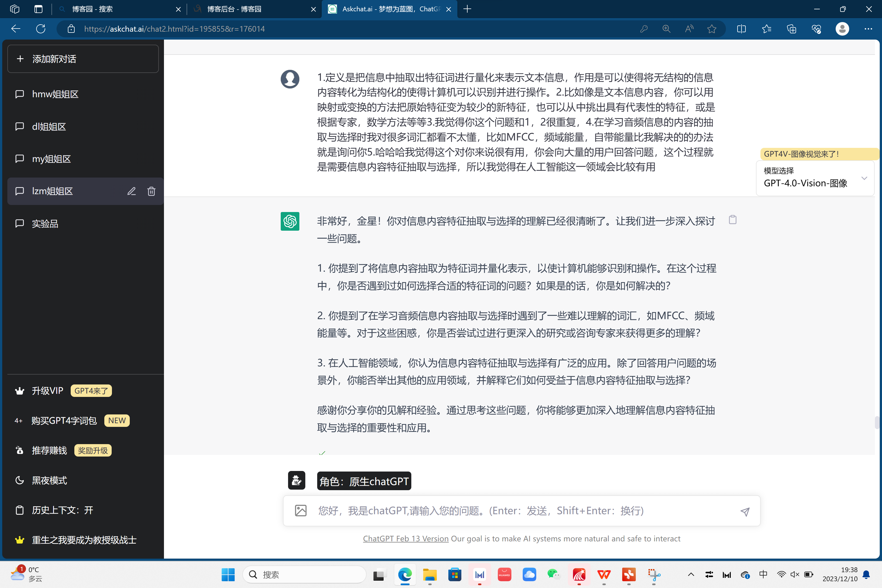Screen dimensions: 882x588
Task: Toggle 历史上下文 history context setting
Action: tap(62, 510)
